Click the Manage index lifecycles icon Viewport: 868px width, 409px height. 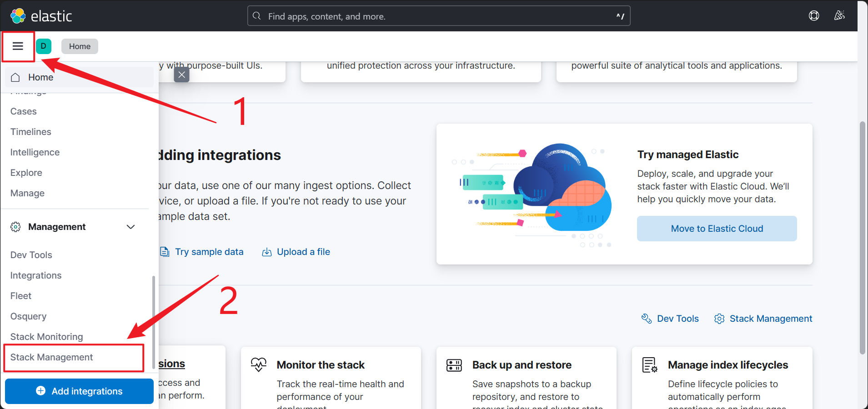(x=649, y=365)
